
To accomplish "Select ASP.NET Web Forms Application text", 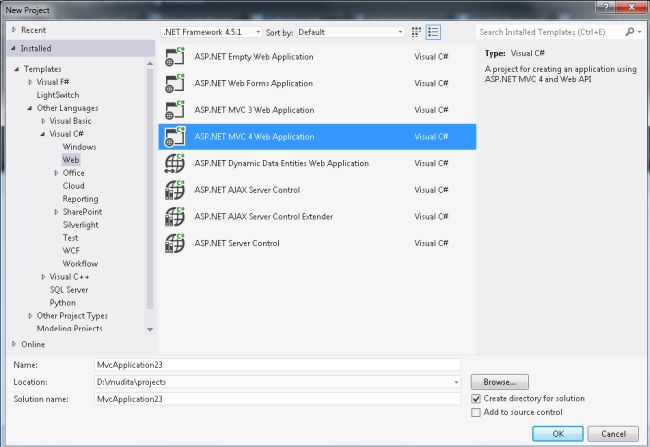I will pos(253,83).
